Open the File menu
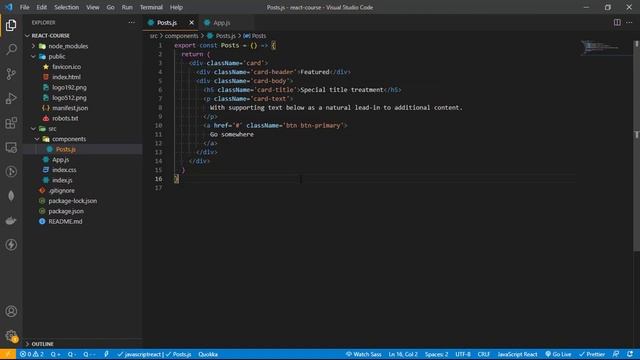This screenshot has height=360, width=640. click(24, 7)
